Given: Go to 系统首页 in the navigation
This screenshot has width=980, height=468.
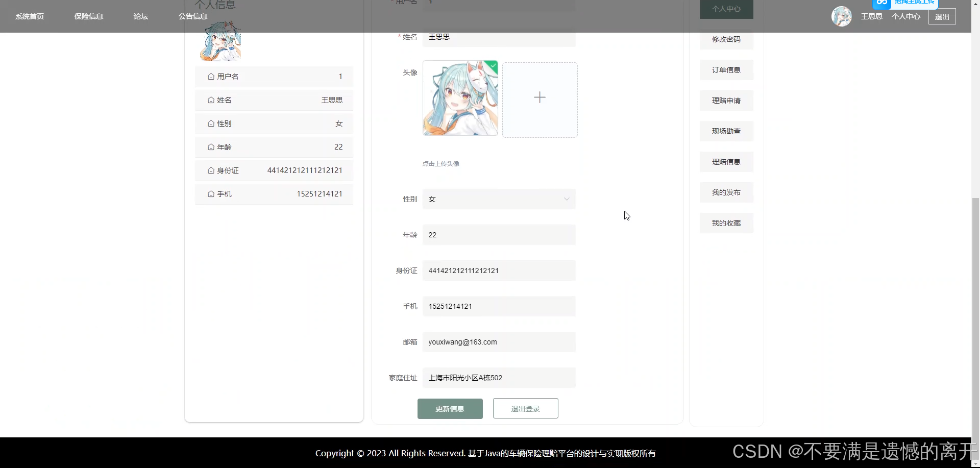Looking at the screenshot, I should pos(30,16).
